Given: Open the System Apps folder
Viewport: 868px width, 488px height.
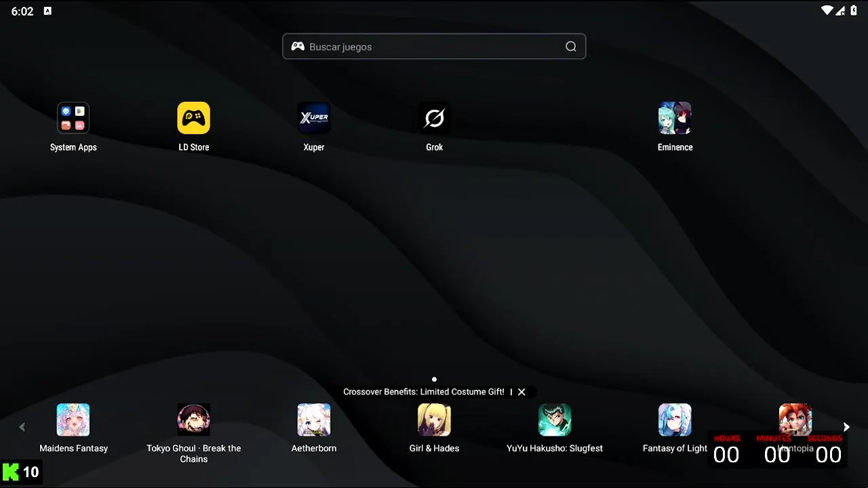Looking at the screenshot, I should pyautogui.click(x=73, y=118).
